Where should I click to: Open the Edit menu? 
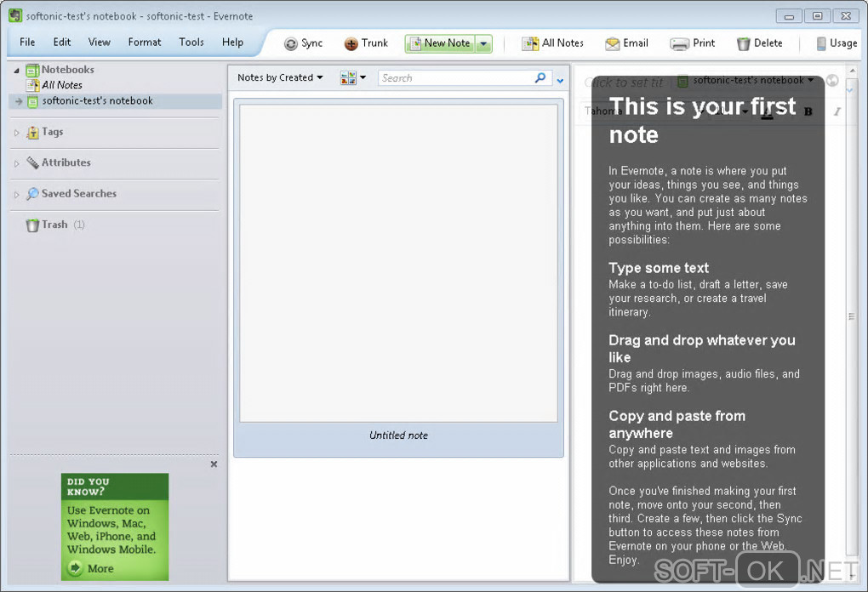[62, 42]
